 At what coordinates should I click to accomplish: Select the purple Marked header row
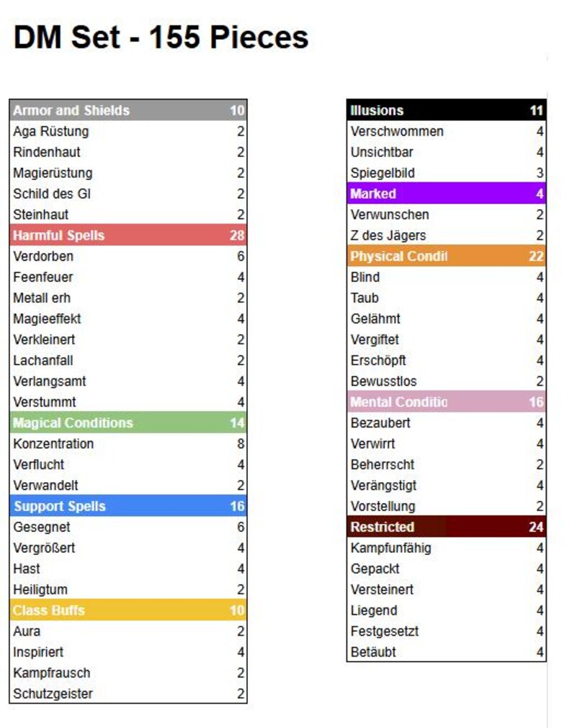(446, 193)
